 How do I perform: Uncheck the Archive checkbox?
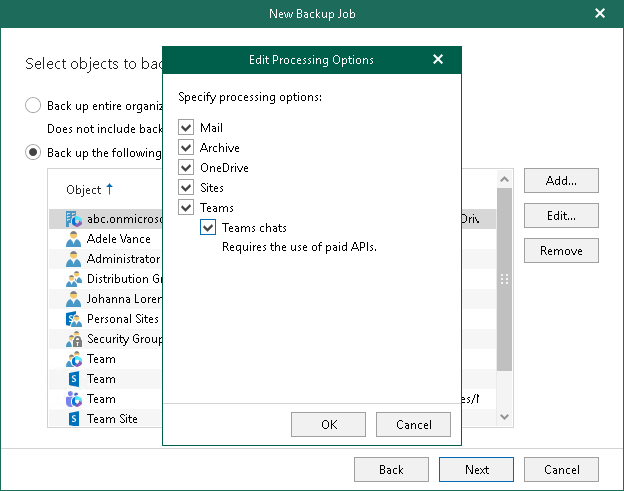[x=186, y=148]
